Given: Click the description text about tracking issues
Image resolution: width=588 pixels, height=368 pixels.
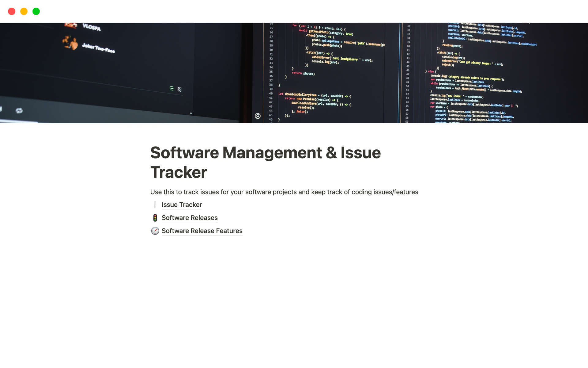Looking at the screenshot, I should [x=284, y=192].
